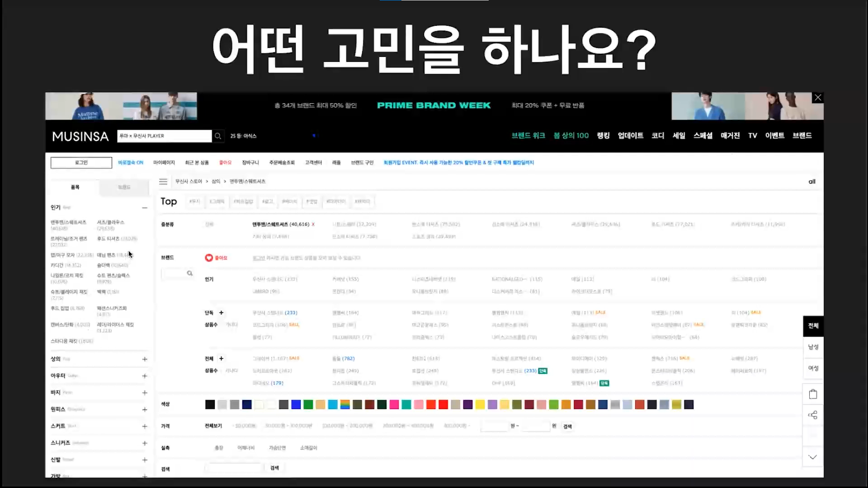
Task: Expand the 아우터 category section
Action: pos(145,376)
